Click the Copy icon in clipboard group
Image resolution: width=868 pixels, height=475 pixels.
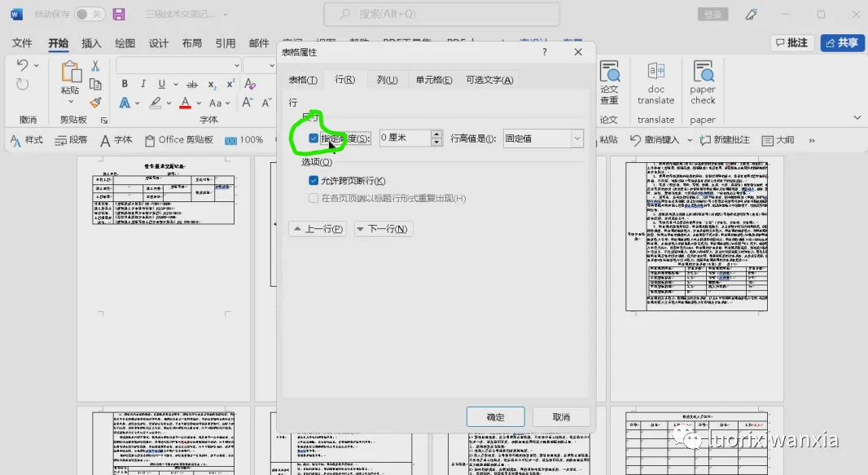pyautogui.click(x=95, y=84)
